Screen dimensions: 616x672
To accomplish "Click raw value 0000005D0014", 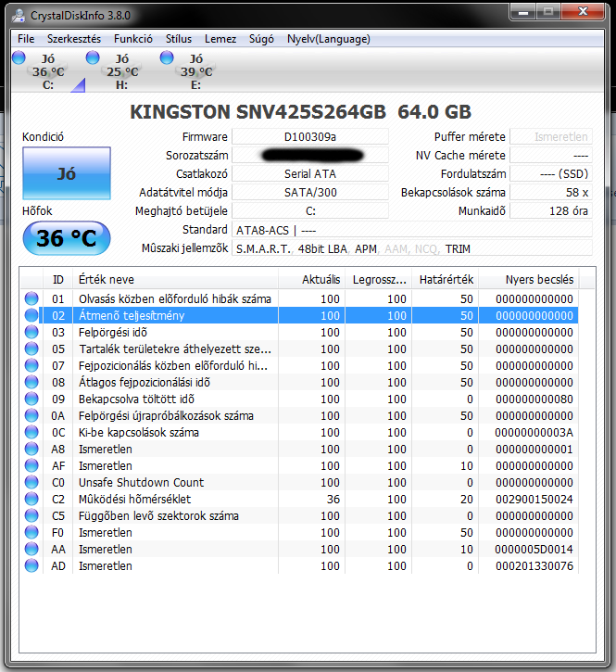I will (x=534, y=550).
